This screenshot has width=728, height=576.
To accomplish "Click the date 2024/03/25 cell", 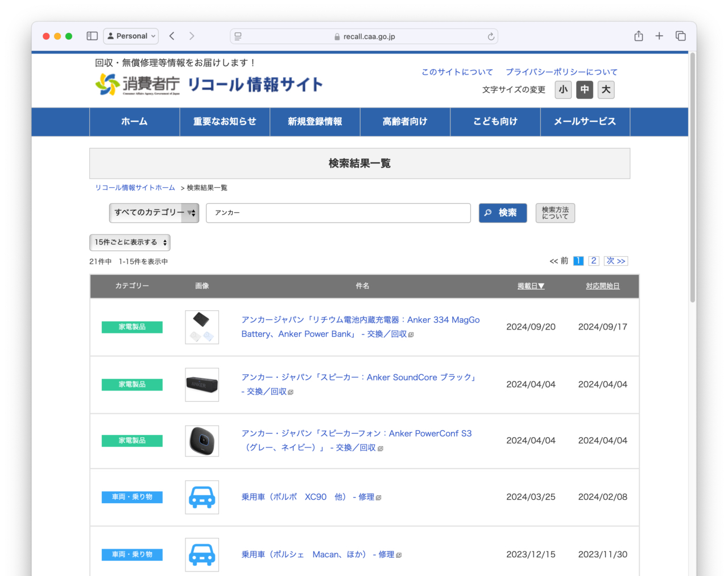I will (x=531, y=497).
